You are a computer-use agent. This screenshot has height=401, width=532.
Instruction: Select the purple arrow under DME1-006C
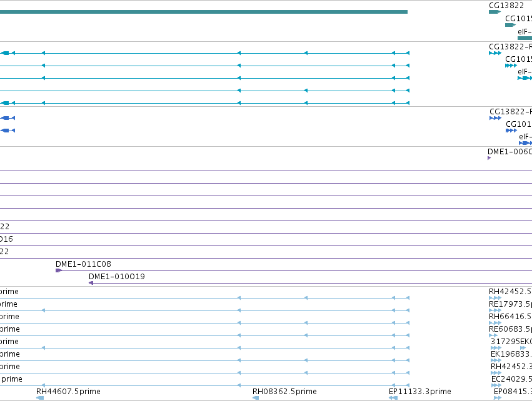coord(489,158)
